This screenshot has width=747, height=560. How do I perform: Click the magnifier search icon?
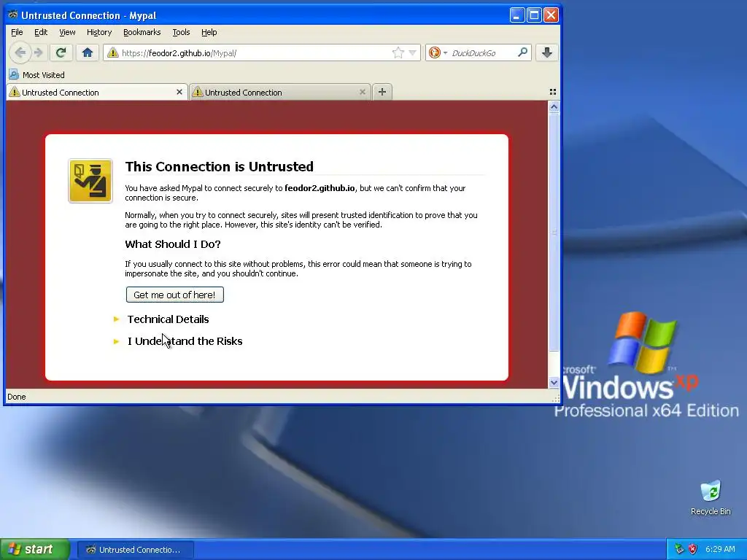pyautogui.click(x=522, y=52)
